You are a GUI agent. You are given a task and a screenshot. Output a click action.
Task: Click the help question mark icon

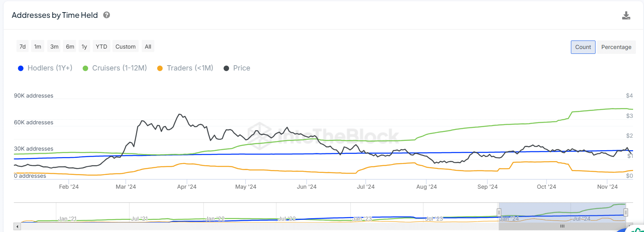tap(107, 15)
